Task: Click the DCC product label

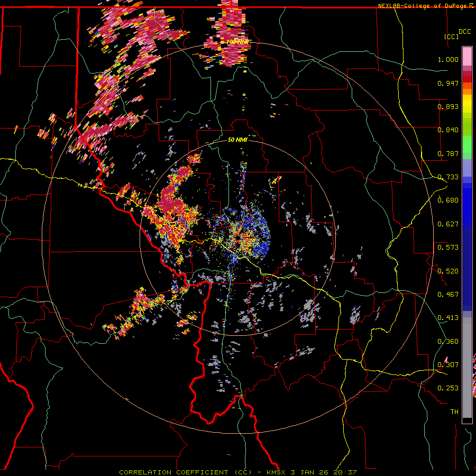Action: click(x=464, y=32)
